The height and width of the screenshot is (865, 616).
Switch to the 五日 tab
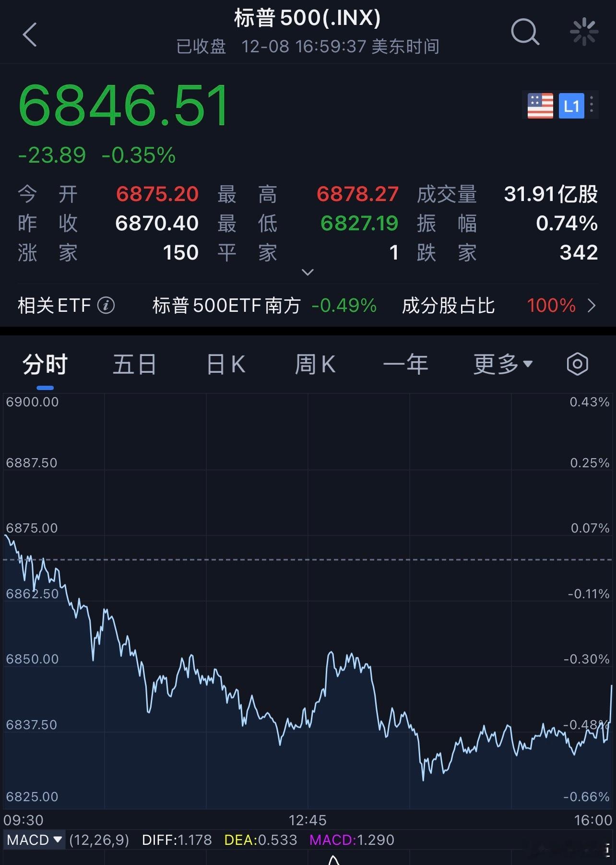tap(135, 364)
